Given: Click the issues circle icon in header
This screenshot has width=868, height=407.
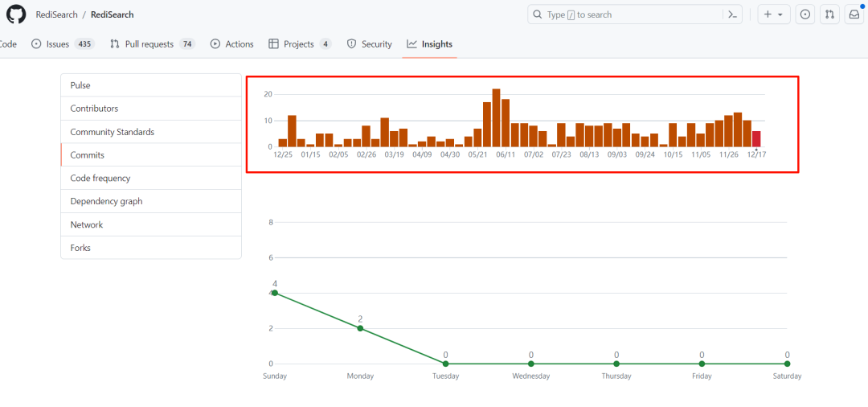Looking at the screenshot, I should click(805, 14).
